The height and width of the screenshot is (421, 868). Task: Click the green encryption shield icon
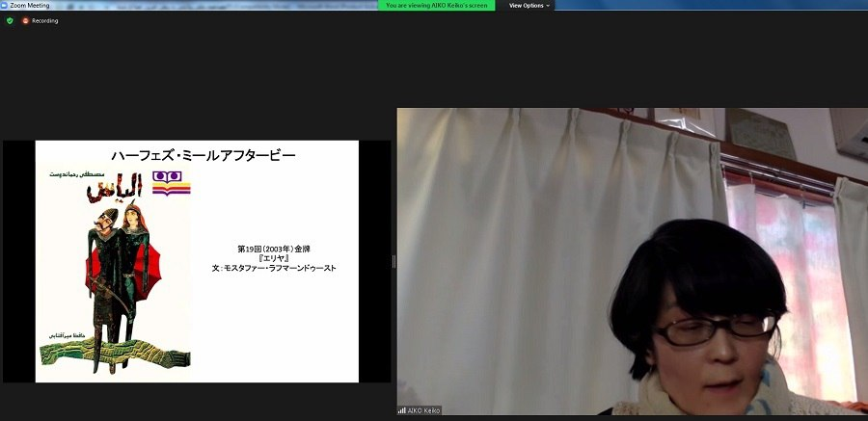pos(10,20)
